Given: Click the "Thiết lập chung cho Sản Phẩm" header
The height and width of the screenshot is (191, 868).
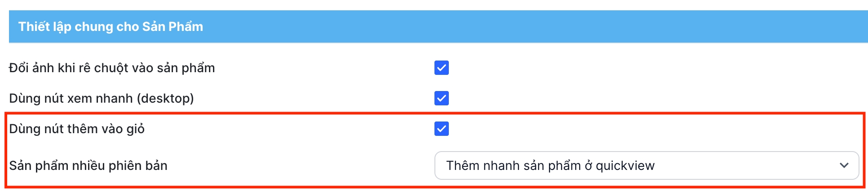Looking at the screenshot, I should [111, 26].
